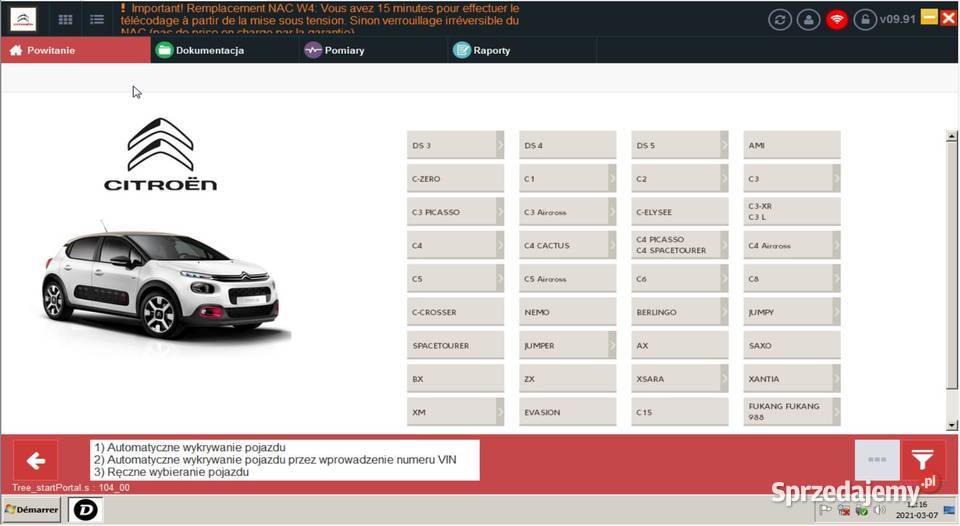Expand the C4 CACTUS arrow

coord(612,246)
